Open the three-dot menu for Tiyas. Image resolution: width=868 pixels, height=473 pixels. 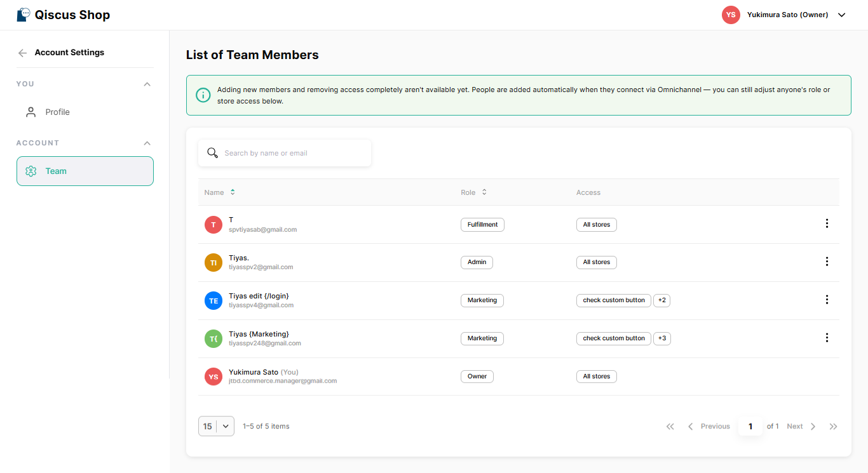827,262
